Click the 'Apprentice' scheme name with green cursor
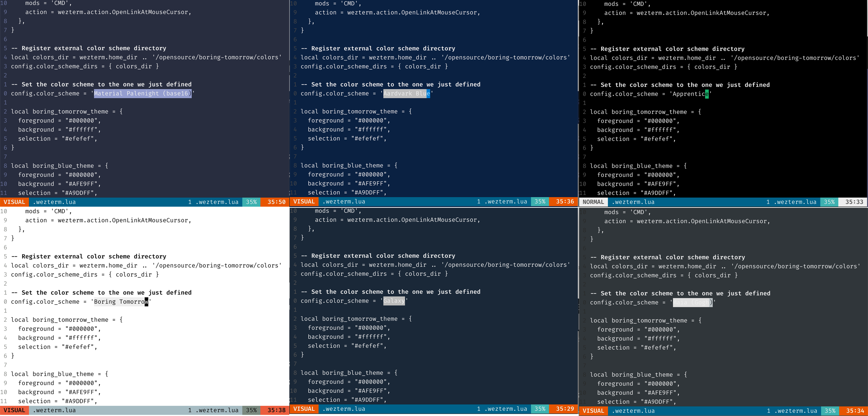 coord(691,94)
